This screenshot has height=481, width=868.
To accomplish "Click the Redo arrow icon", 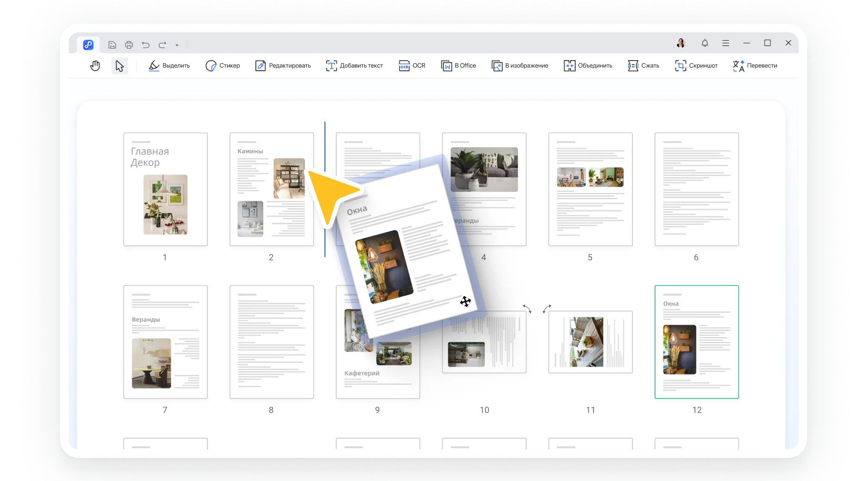I will (x=162, y=44).
